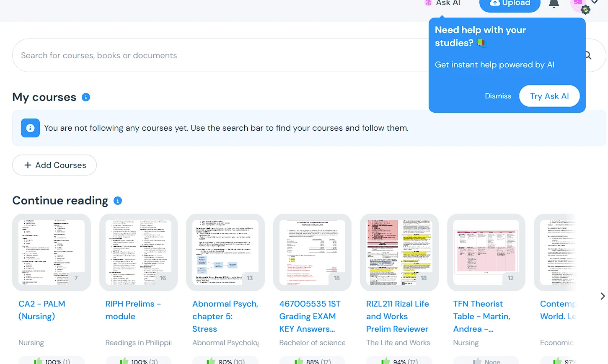The height and width of the screenshot is (364, 608).
Task: Click Nursing course under CA2 - PALM
Action: 31,343
